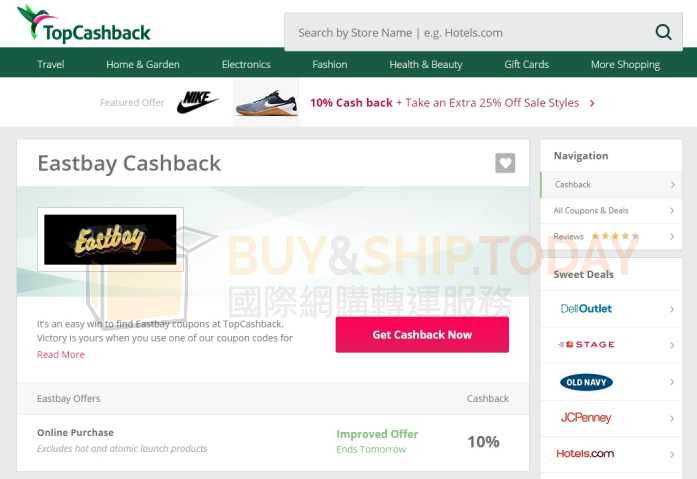Click the Nike swoosh logo
The height and width of the screenshot is (479, 697).
(197, 103)
